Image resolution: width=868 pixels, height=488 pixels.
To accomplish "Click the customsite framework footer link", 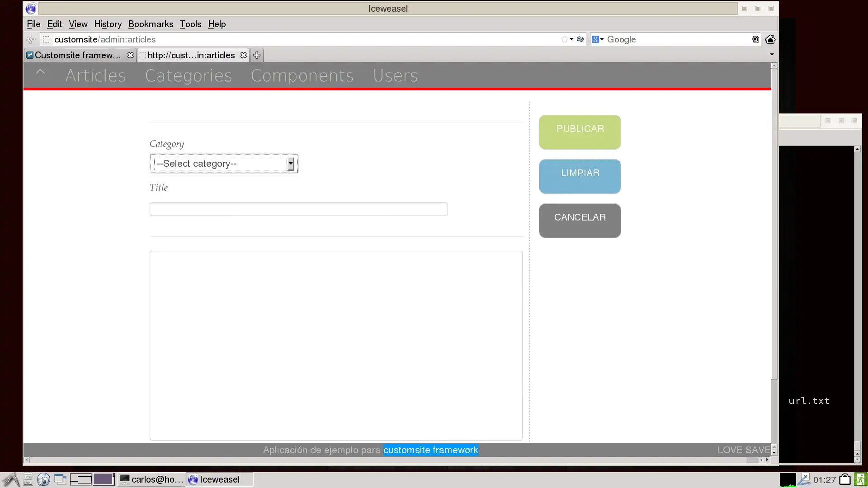I will click(430, 450).
